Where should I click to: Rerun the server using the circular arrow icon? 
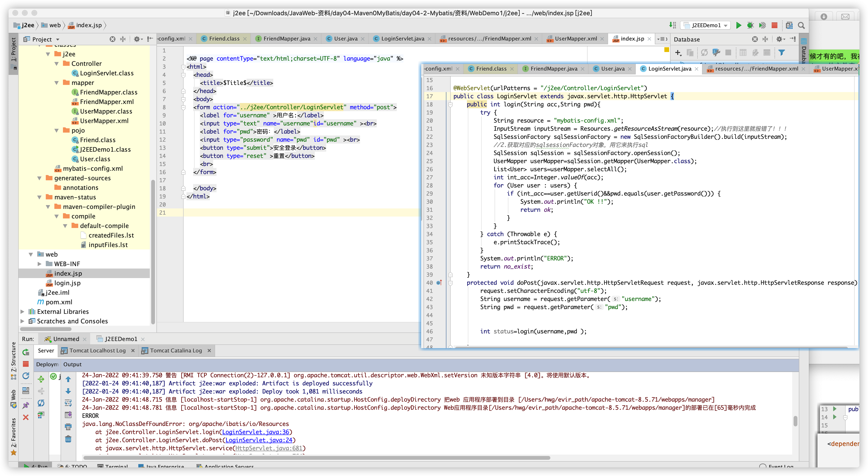point(26,376)
